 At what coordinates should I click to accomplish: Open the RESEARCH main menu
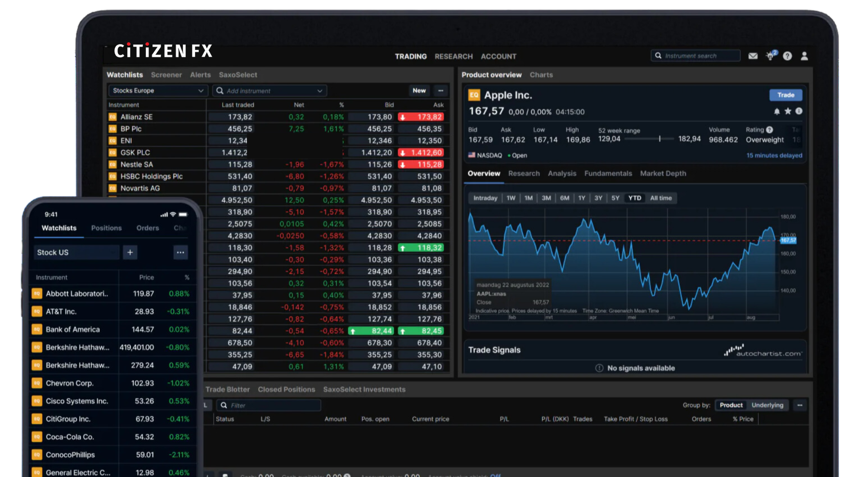coord(453,57)
